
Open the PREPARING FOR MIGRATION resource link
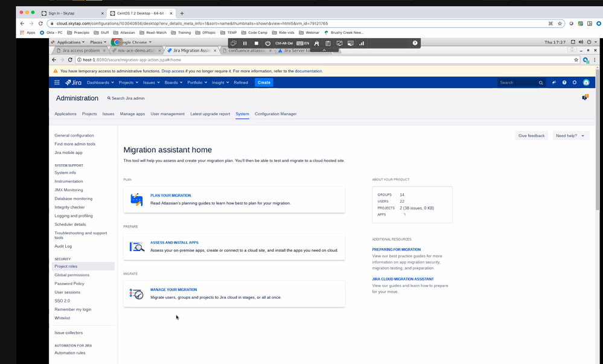396,249
